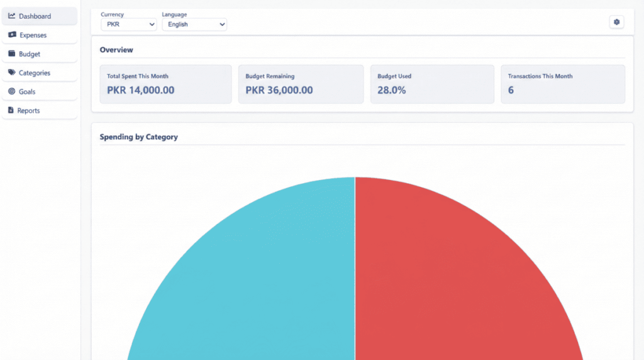Open the Goals page
This screenshot has height=360, width=644.
coord(40,92)
